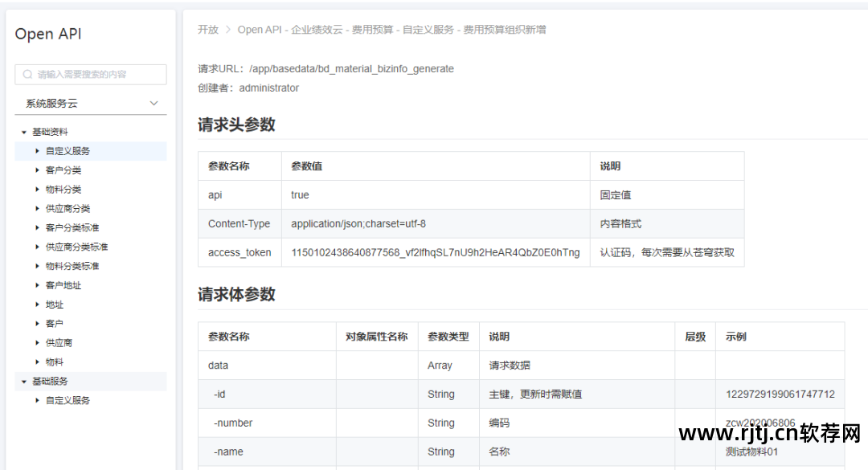Click the api parameter name cell
The image size is (868, 470).
pyautogui.click(x=240, y=195)
